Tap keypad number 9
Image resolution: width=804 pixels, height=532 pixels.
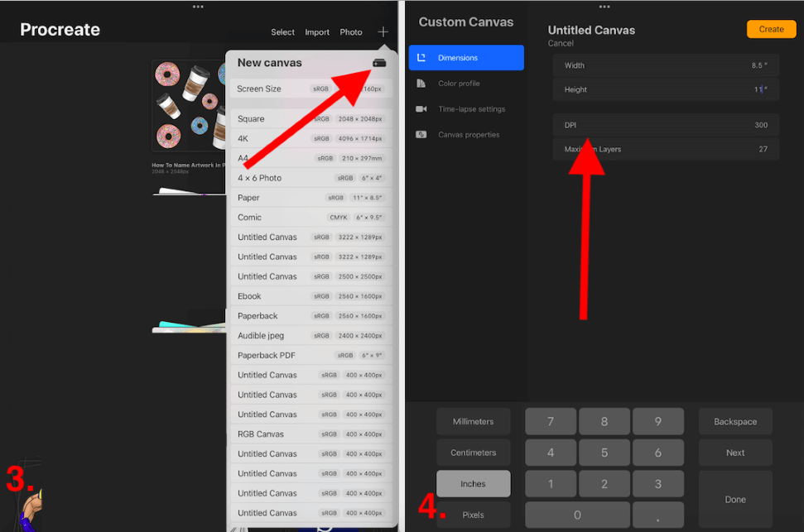(658, 421)
